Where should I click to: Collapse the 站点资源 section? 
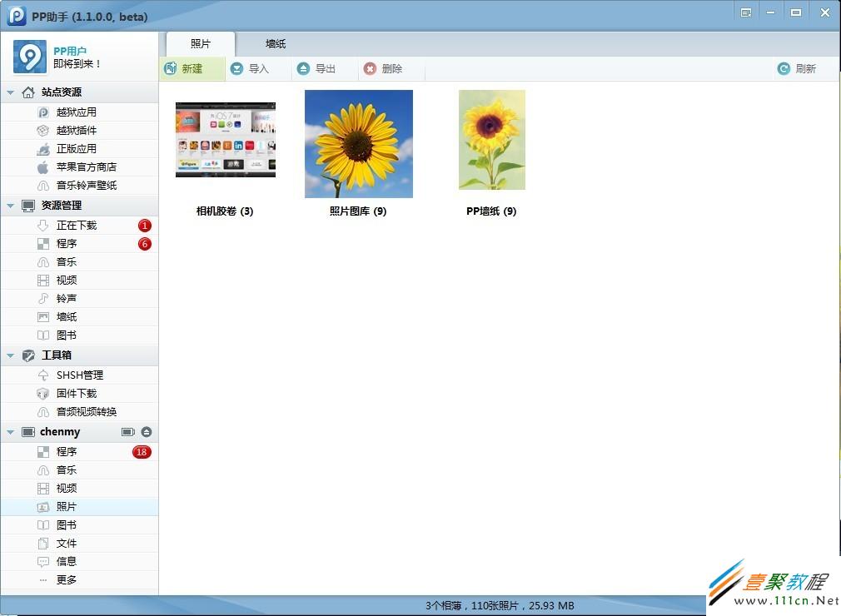tap(10, 92)
